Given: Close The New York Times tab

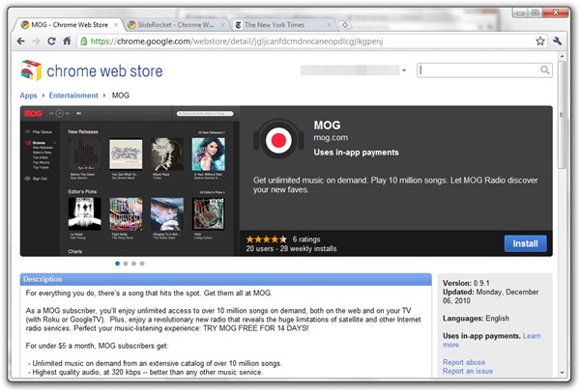Looking at the screenshot, I should pyautogui.click(x=329, y=25).
